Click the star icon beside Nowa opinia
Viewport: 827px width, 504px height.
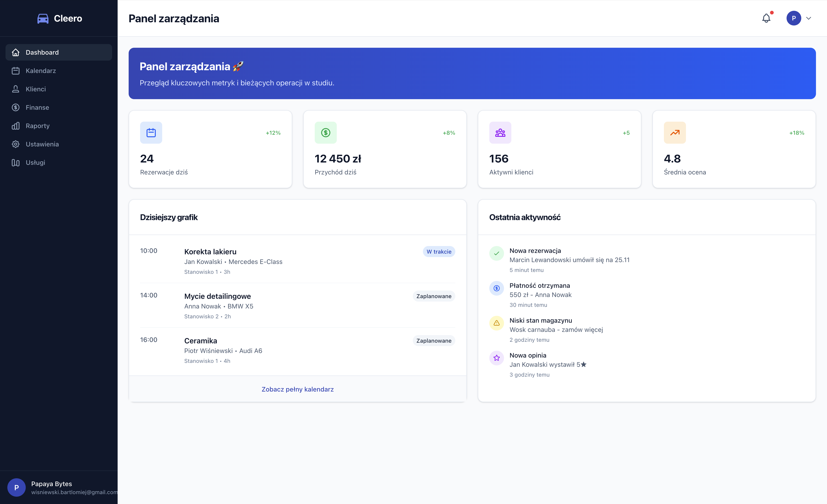496,358
